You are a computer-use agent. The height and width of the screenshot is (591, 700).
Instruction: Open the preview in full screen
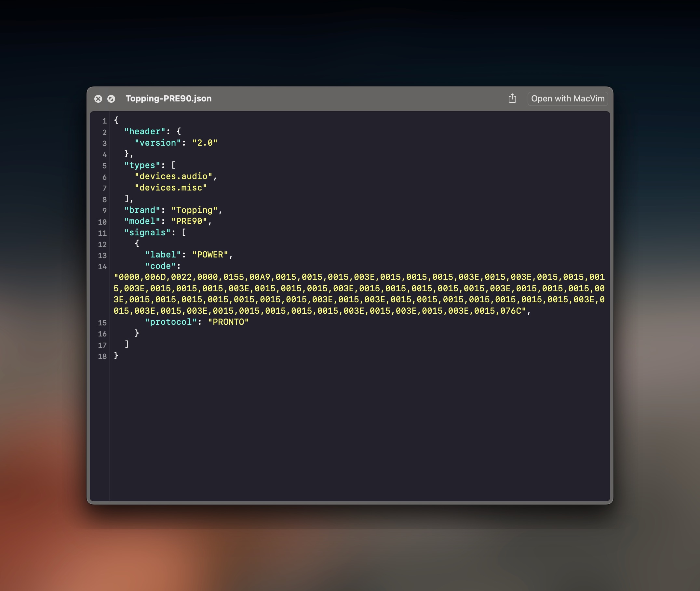click(x=111, y=99)
